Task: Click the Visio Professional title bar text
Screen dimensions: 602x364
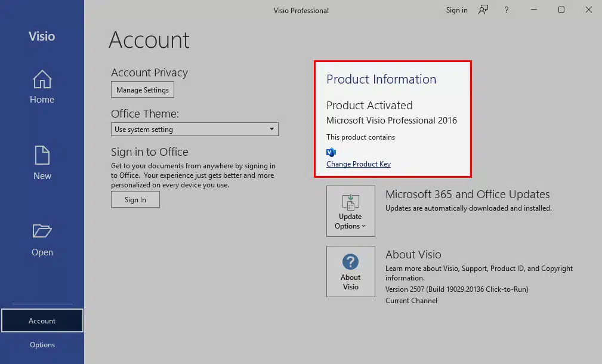Action: pos(301,10)
